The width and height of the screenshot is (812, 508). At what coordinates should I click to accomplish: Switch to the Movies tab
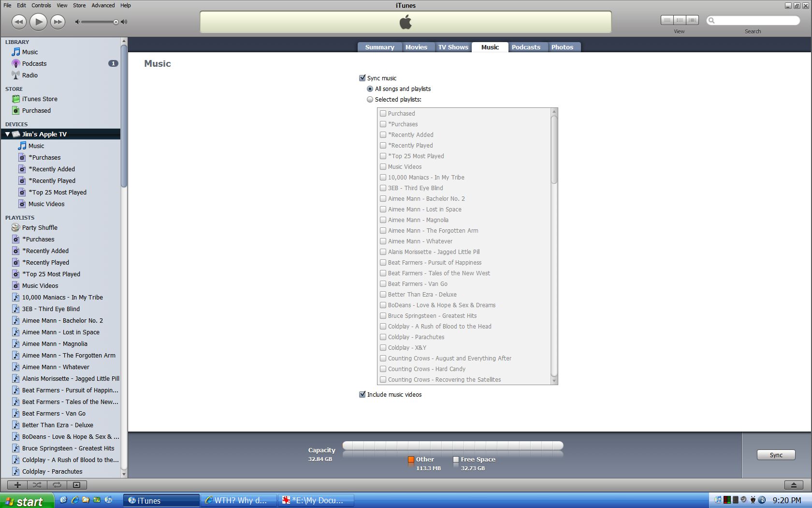pos(416,47)
